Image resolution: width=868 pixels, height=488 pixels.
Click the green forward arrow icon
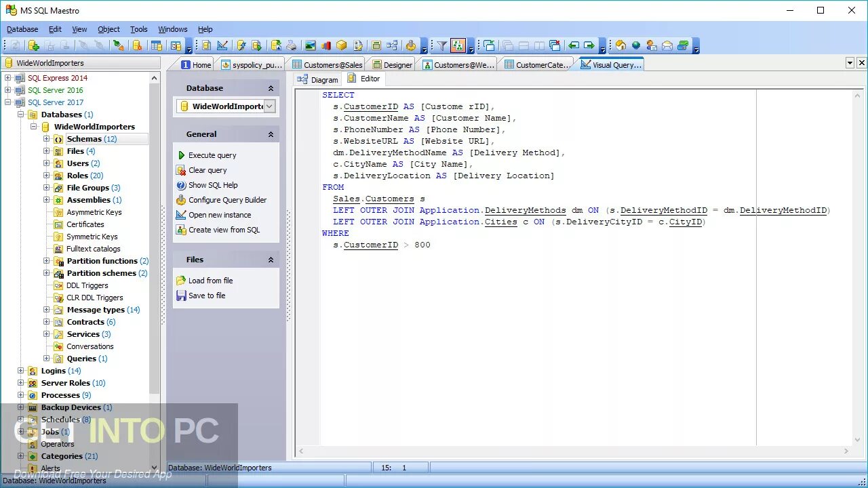coord(589,45)
